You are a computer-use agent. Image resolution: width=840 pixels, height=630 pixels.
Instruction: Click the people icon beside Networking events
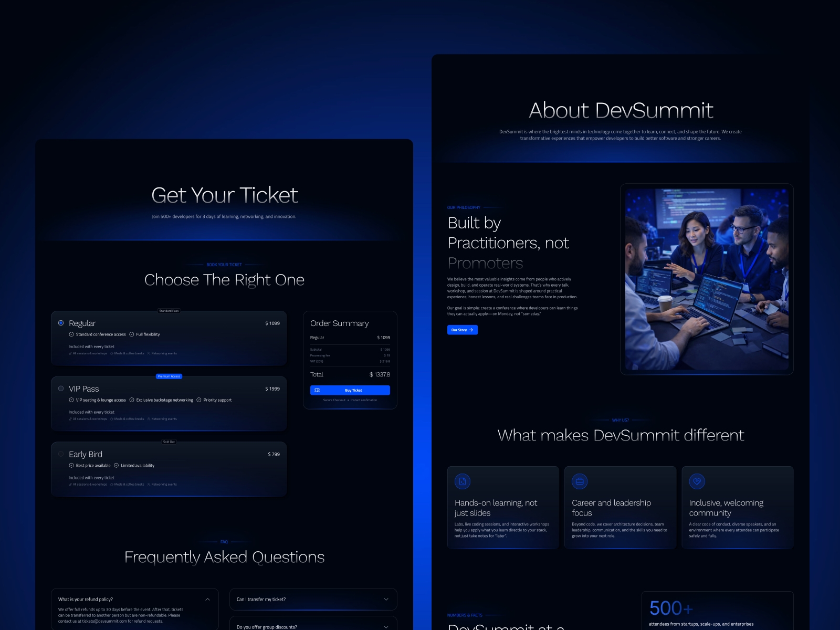pyautogui.click(x=149, y=353)
